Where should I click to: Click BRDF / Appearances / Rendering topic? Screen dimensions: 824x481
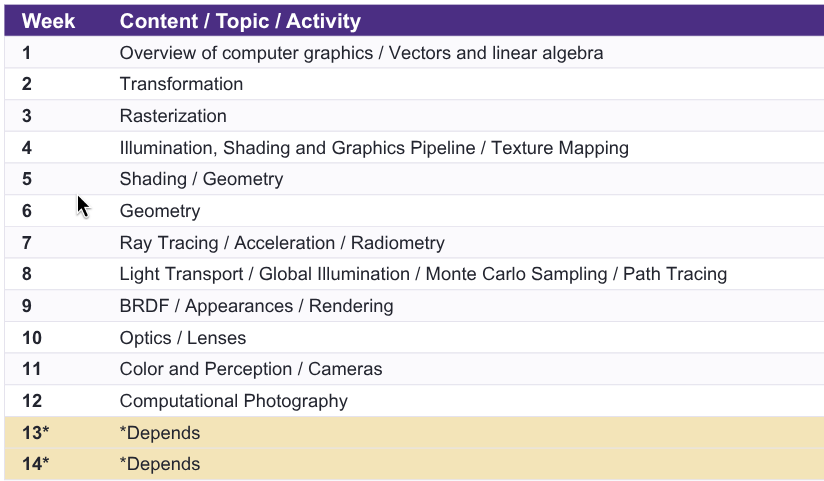click(x=256, y=306)
